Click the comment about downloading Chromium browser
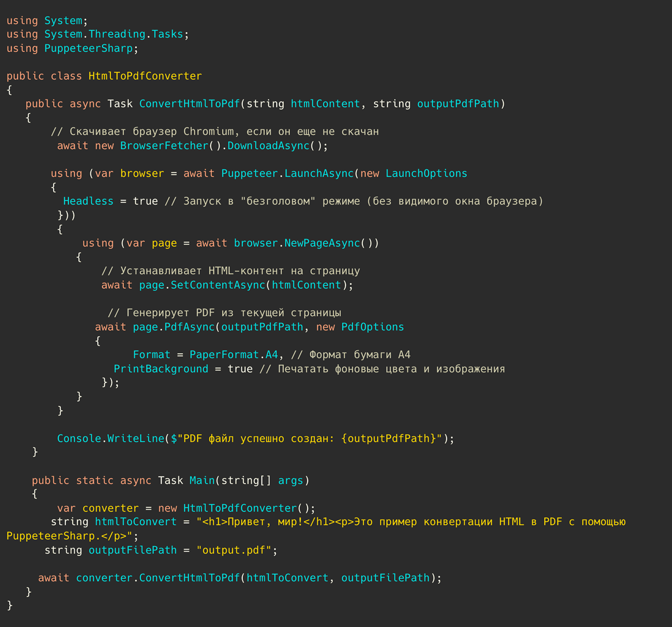The image size is (672, 627). coord(214,131)
